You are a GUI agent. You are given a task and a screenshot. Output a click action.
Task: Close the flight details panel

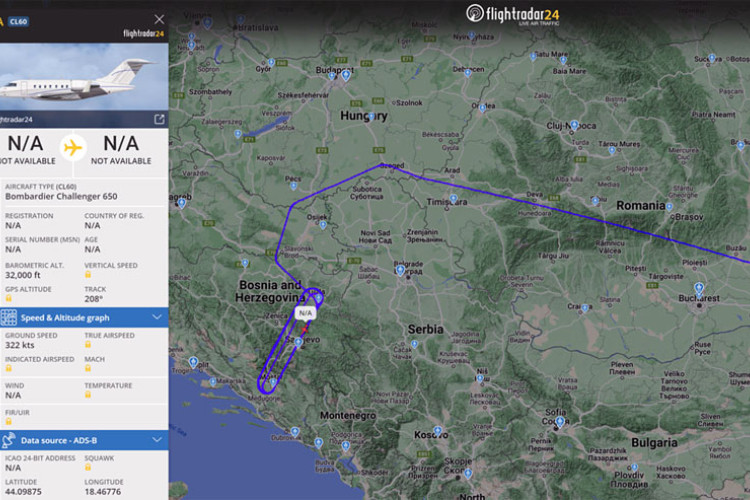click(x=159, y=19)
